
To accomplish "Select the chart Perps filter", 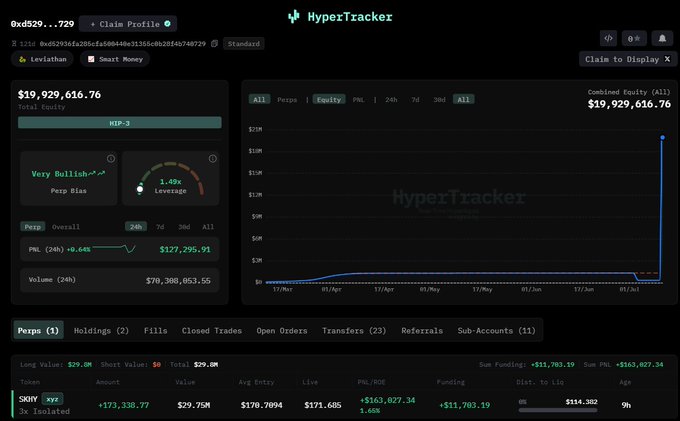I will pyautogui.click(x=287, y=99).
